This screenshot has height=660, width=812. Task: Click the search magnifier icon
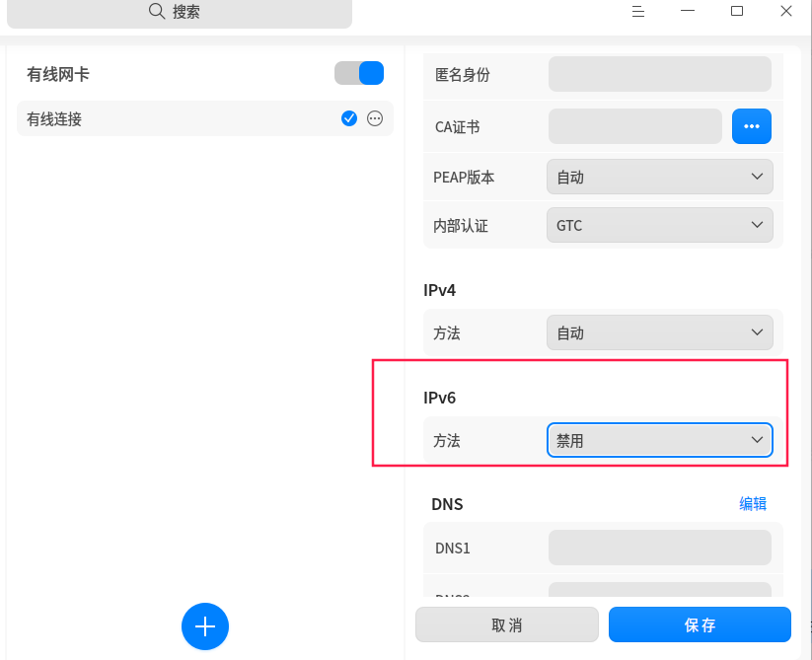click(157, 10)
